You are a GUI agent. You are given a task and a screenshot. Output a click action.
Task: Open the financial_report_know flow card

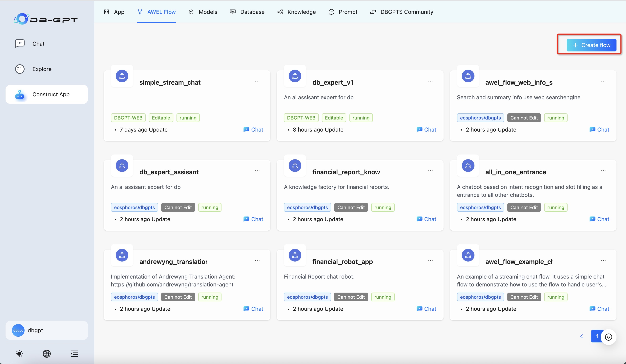click(x=346, y=172)
